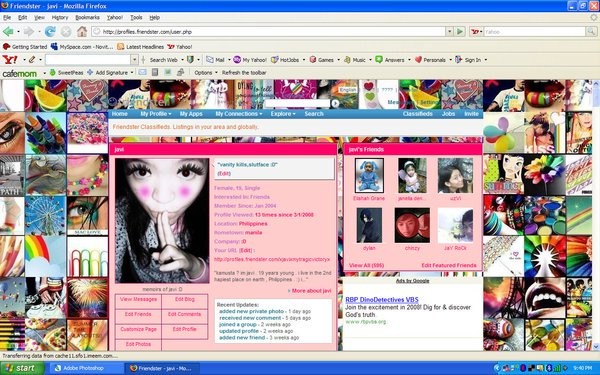The image size is (600, 375).
Task: Click the page vertical scrollbar
Action: coord(596,215)
